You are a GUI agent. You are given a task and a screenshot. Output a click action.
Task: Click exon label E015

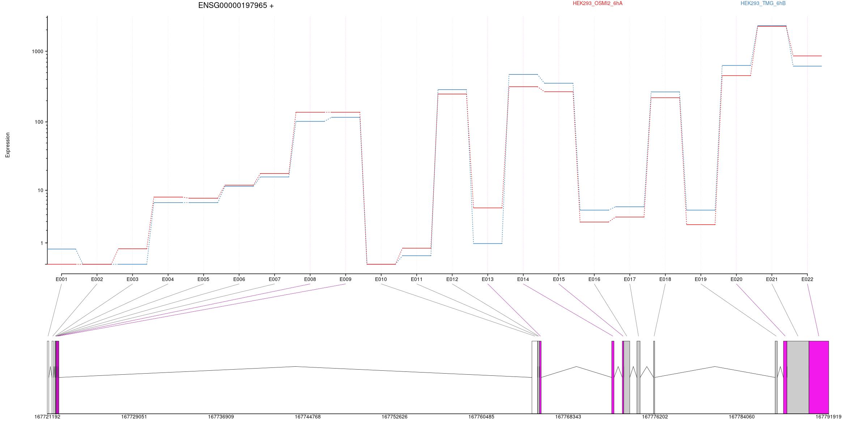pos(559,279)
